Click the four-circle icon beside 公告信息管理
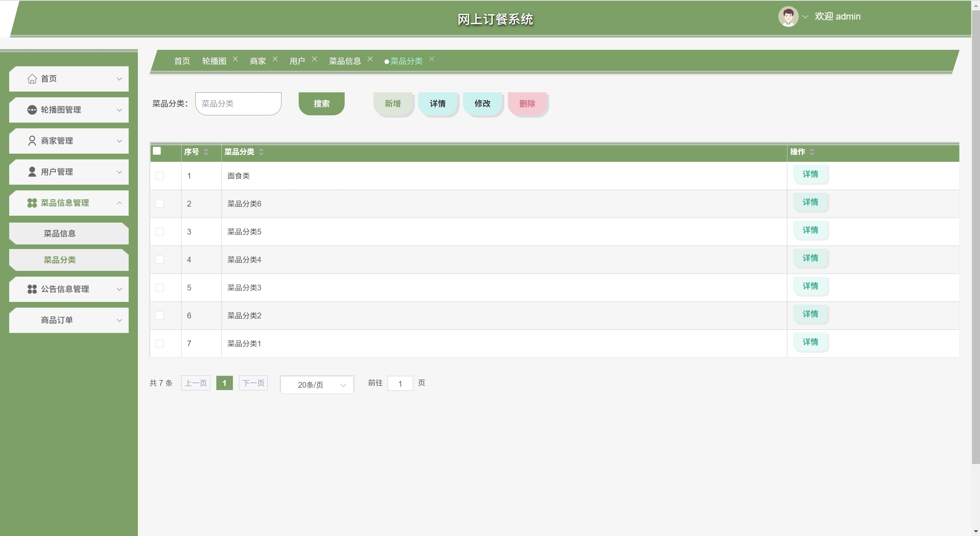The image size is (980, 536). coord(32,289)
